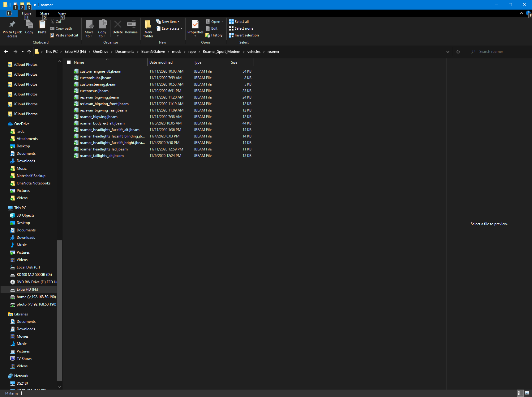The width and height of the screenshot is (532, 397).
Task: Sort files by Type column
Action: pos(210,62)
